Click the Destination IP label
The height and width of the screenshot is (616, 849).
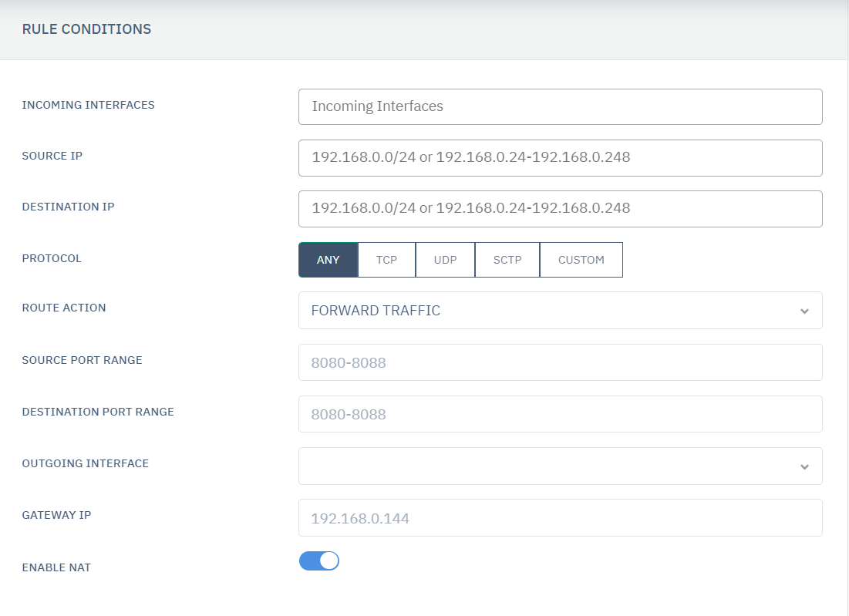point(68,207)
